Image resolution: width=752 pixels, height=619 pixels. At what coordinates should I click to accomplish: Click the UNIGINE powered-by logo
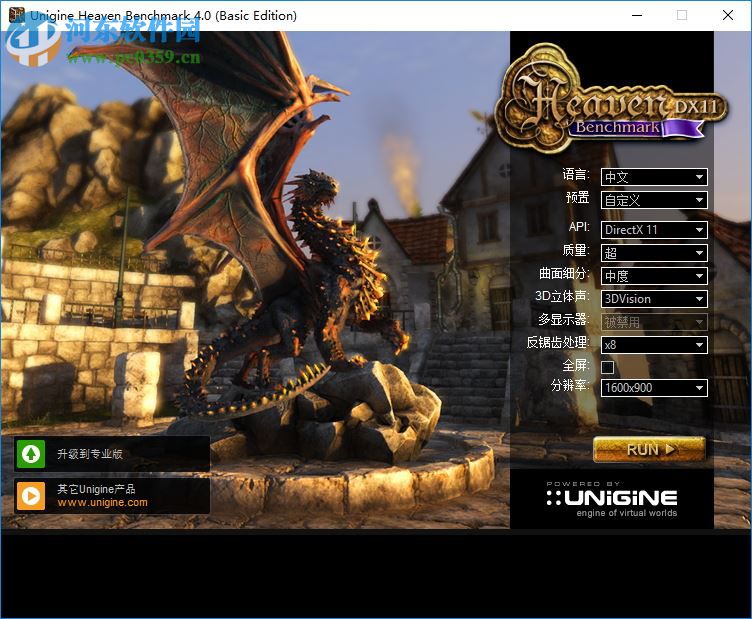pyautogui.click(x=612, y=500)
